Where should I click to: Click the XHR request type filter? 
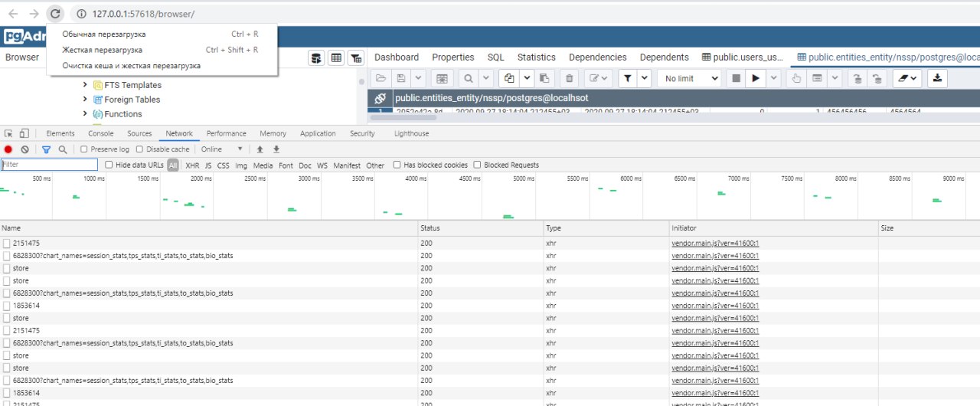[x=192, y=165]
